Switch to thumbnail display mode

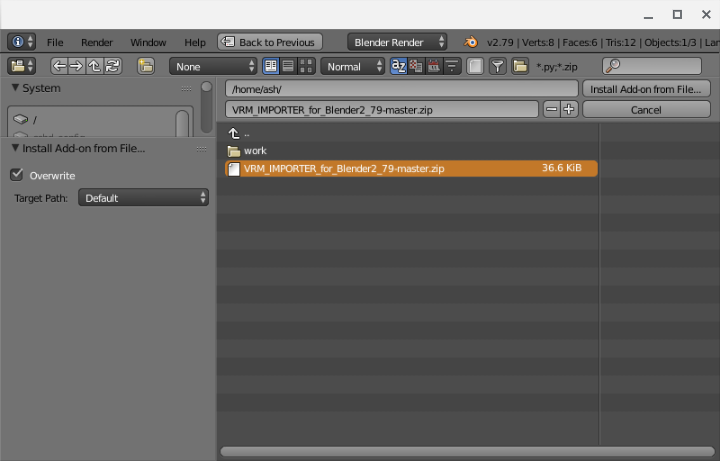click(x=306, y=66)
